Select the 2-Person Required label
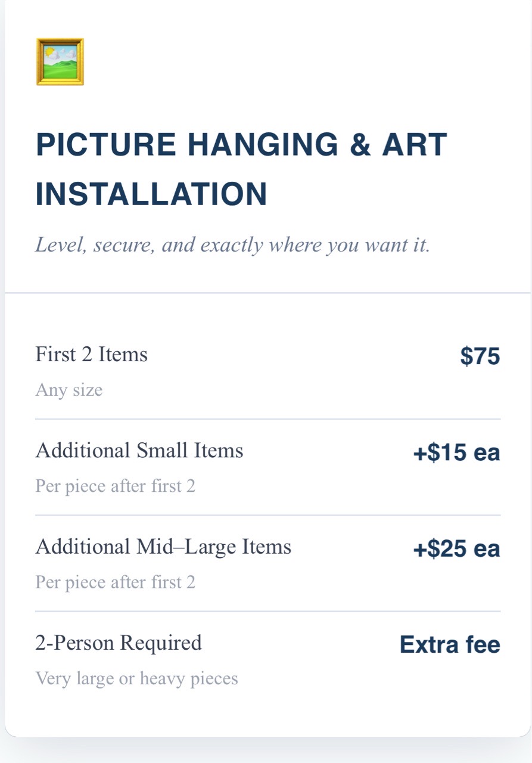Viewport: 532px width, 763px height. tap(119, 643)
